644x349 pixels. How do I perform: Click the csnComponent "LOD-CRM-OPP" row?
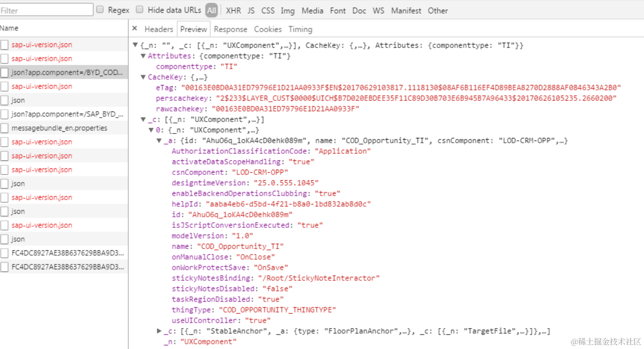(230, 172)
